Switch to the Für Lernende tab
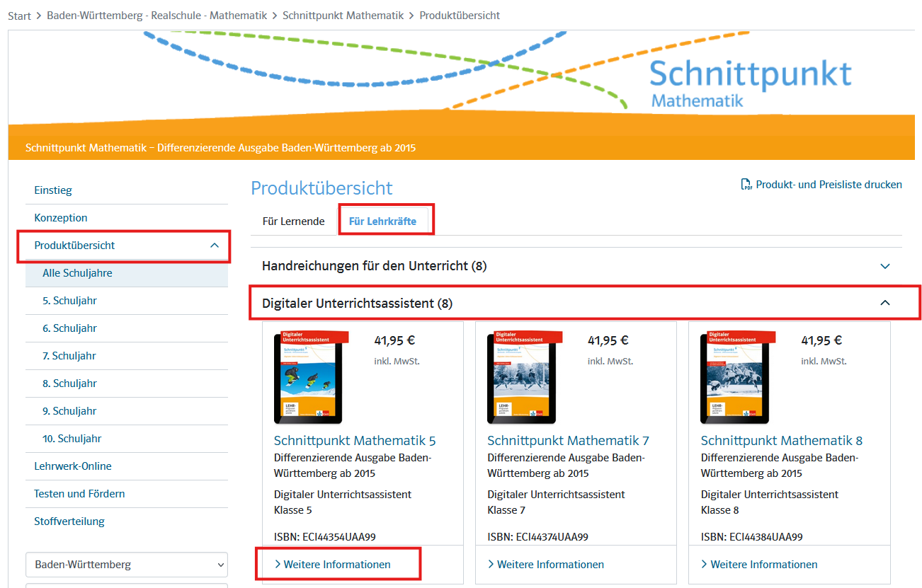 (293, 221)
